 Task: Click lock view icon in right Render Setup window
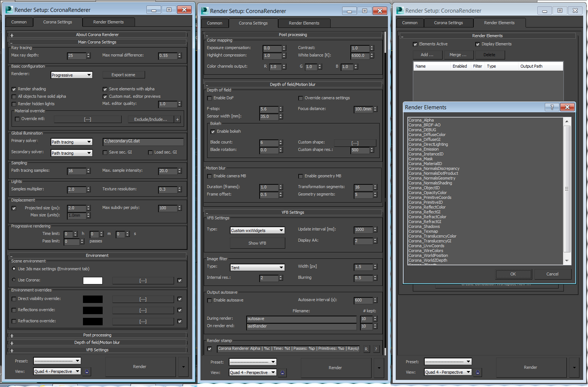[x=478, y=372]
